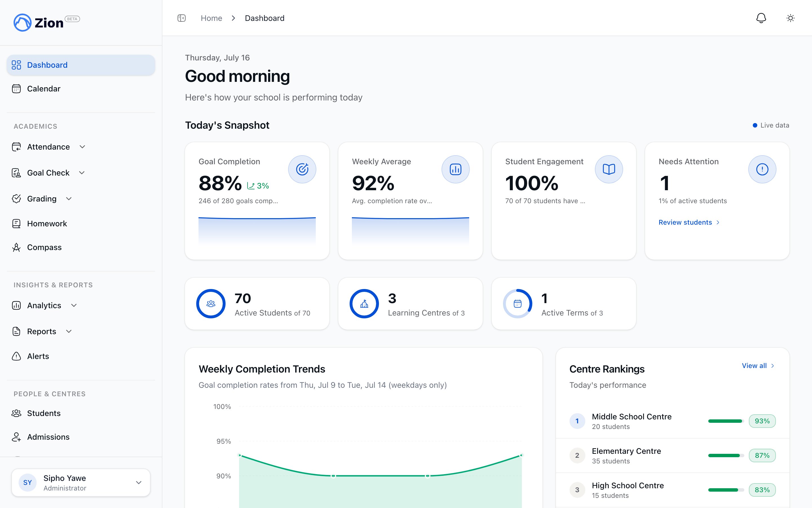Open the Sipho Yawe account dropdown chevron
The image size is (812, 508).
click(139, 483)
